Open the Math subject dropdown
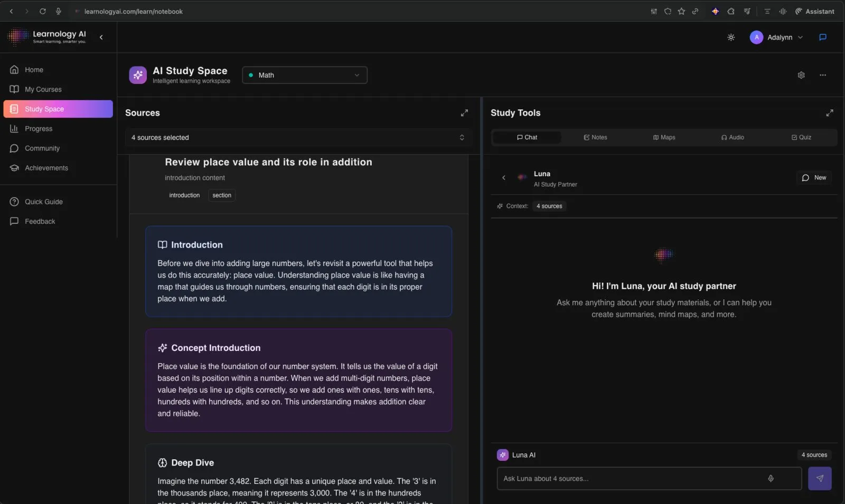 coord(305,75)
